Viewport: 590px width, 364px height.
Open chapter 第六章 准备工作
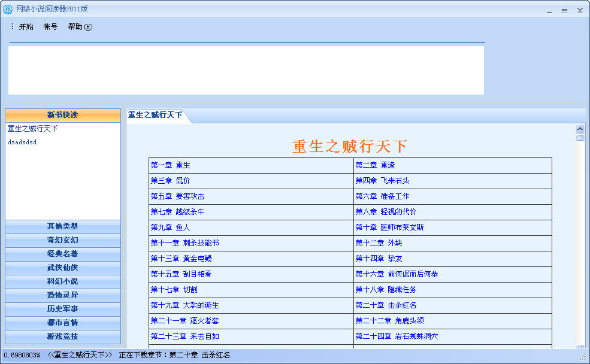click(x=382, y=196)
